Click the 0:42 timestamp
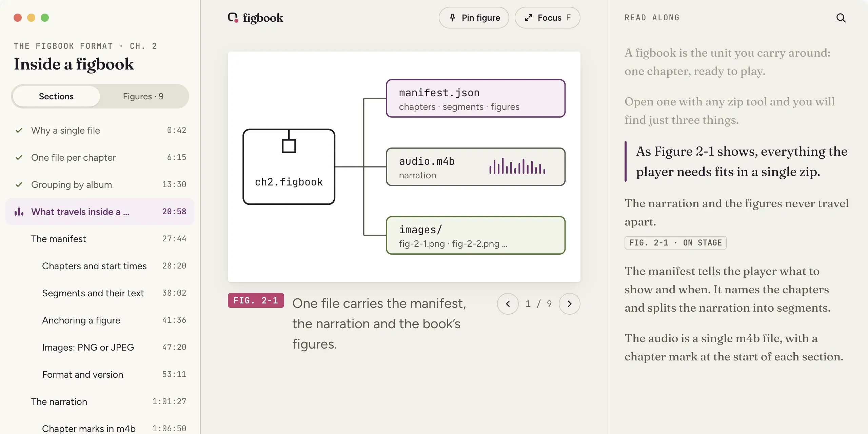 pyautogui.click(x=176, y=130)
